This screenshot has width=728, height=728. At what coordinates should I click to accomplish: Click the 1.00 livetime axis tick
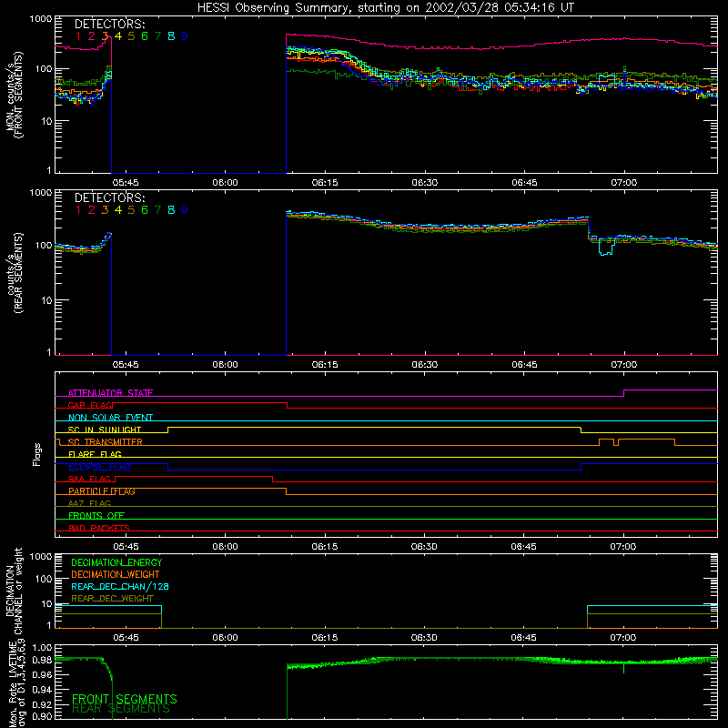click(x=42, y=647)
